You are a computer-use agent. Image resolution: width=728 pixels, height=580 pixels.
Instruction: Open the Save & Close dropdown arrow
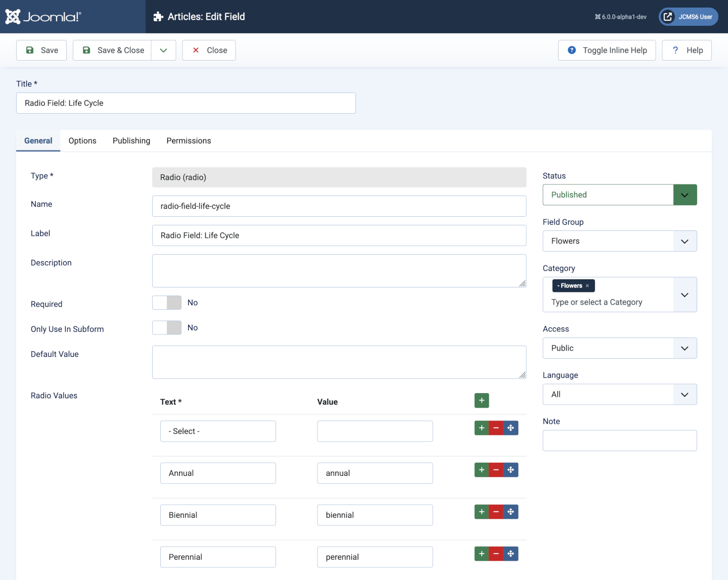coord(163,50)
